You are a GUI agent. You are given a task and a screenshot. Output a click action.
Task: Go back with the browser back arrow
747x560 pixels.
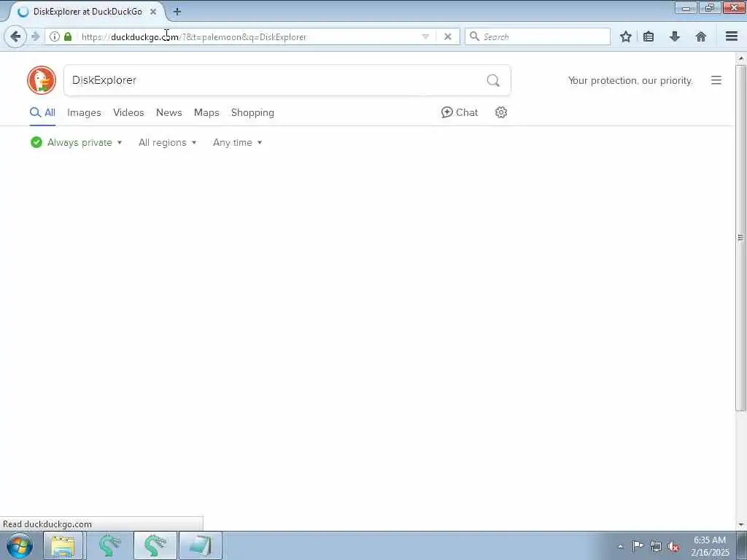pos(15,36)
